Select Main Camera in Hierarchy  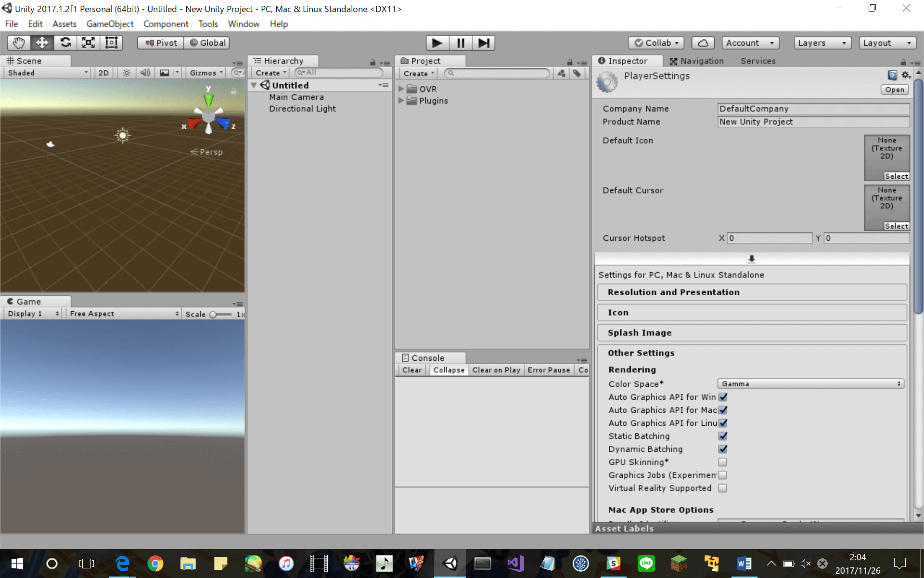click(x=296, y=97)
